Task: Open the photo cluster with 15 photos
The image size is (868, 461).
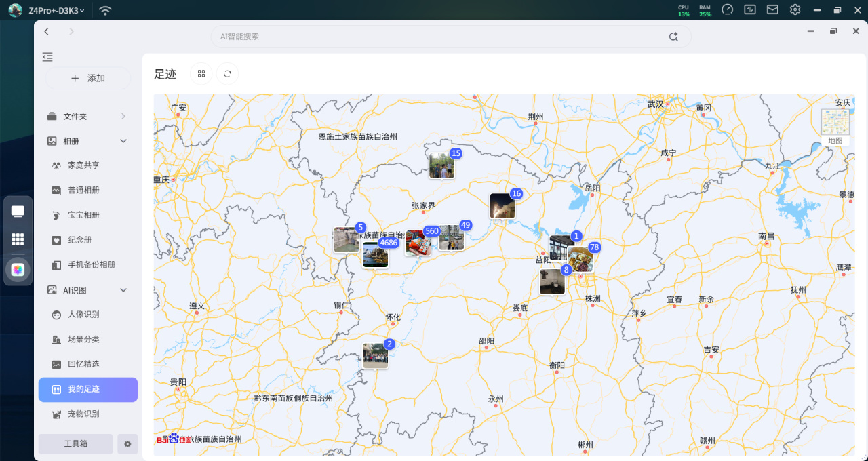Action: click(x=442, y=165)
